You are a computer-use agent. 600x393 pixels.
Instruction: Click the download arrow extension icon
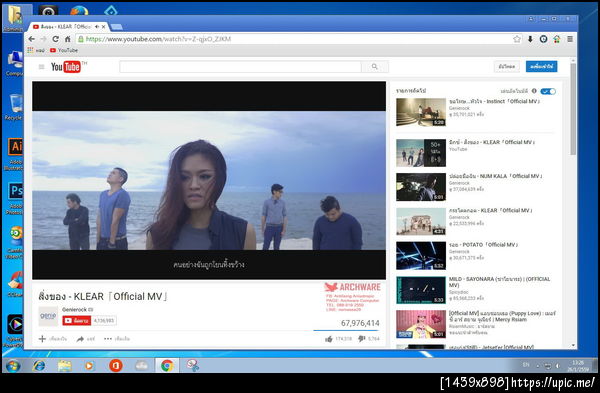coord(530,39)
